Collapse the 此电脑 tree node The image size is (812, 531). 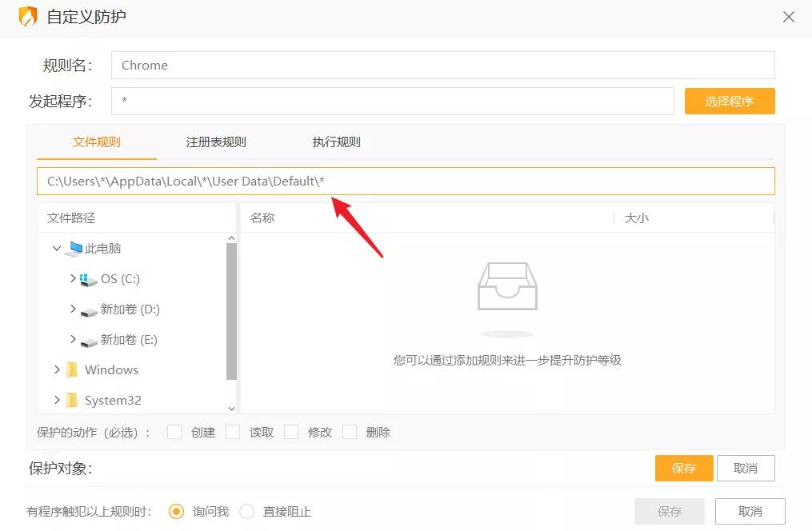click(x=56, y=248)
